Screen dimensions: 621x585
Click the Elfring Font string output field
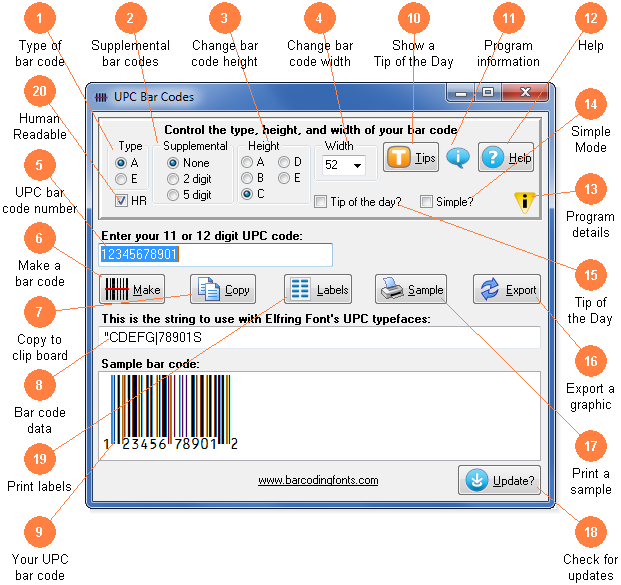[x=319, y=337]
